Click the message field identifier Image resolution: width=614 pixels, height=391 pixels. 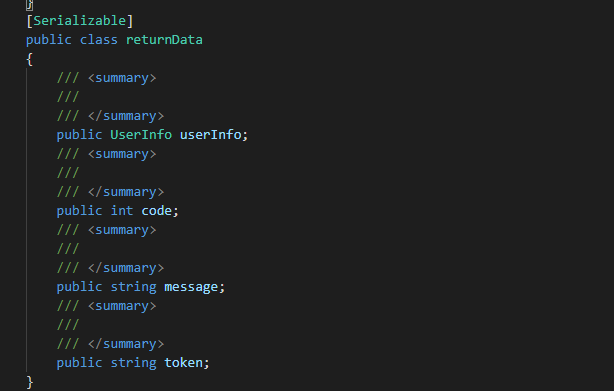click(x=191, y=287)
